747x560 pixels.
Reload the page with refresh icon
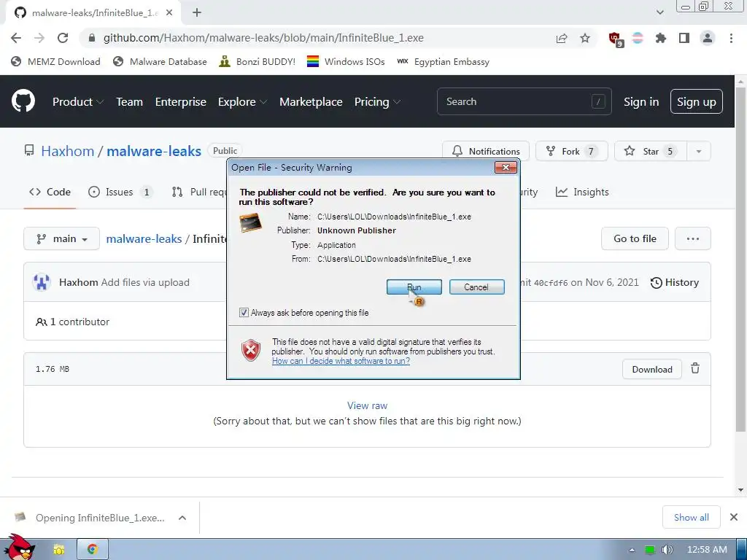click(x=63, y=38)
